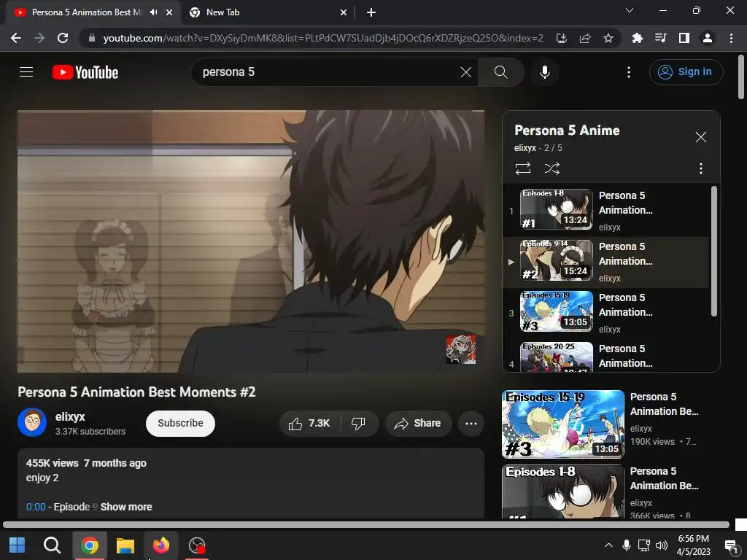Open playlist options three-dot menu
Image resolution: width=747 pixels, height=560 pixels.
click(x=700, y=168)
